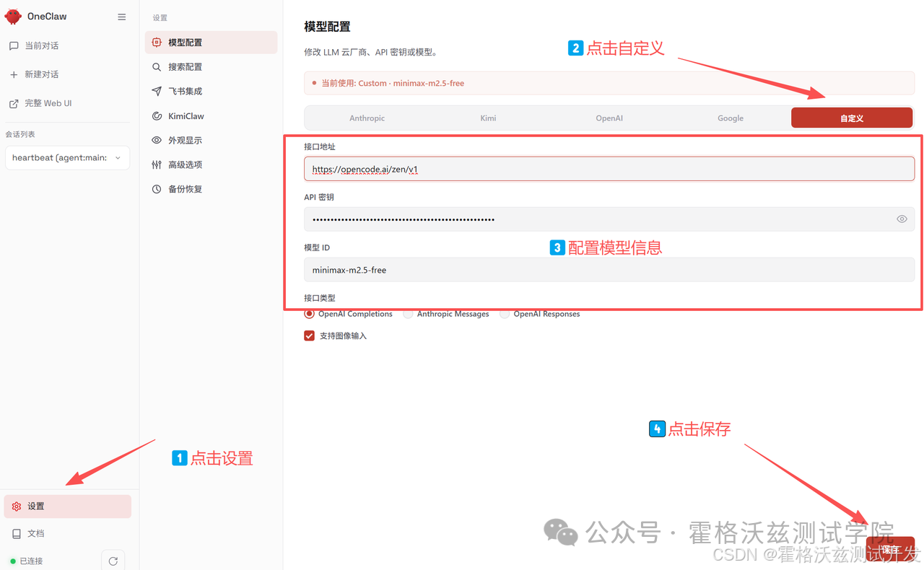Toggle the 支持图像输入 checkbox

click(x=310, y=336)
